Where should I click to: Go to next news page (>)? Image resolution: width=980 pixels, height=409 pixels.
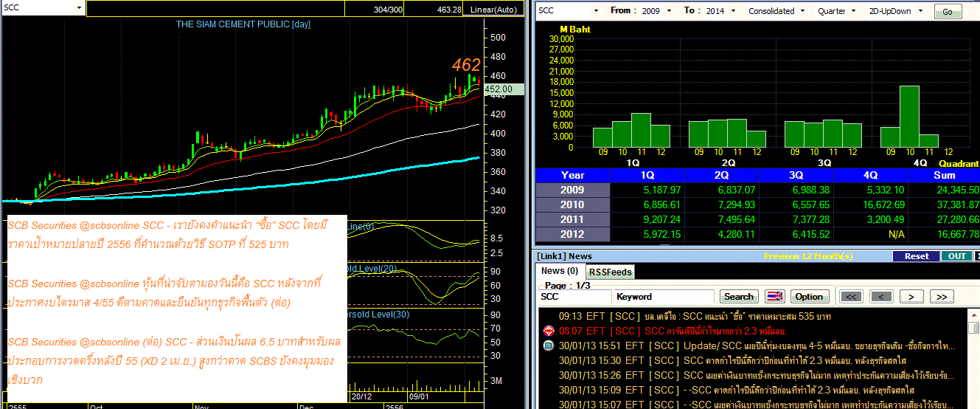(x=911, y=296)
